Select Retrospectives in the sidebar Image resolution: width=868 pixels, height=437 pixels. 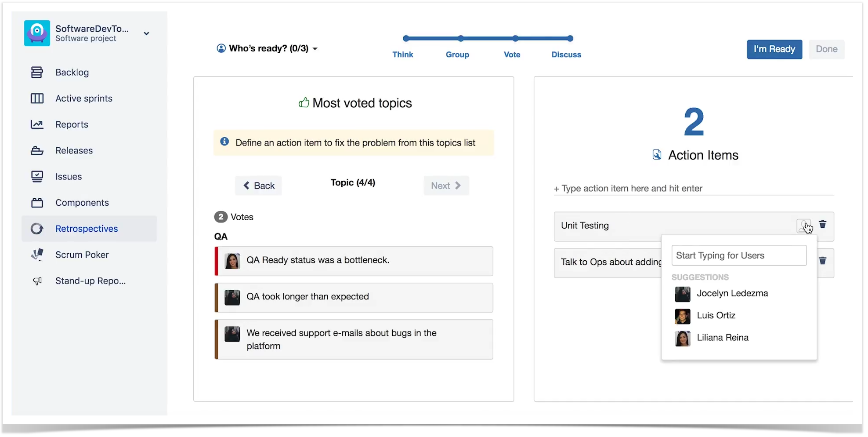click(89, 229)
